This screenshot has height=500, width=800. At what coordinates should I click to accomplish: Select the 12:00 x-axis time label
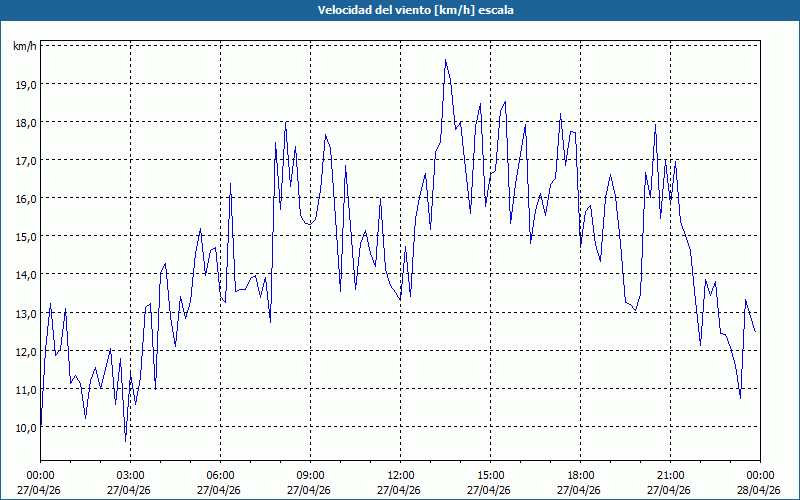pos(400,475)
